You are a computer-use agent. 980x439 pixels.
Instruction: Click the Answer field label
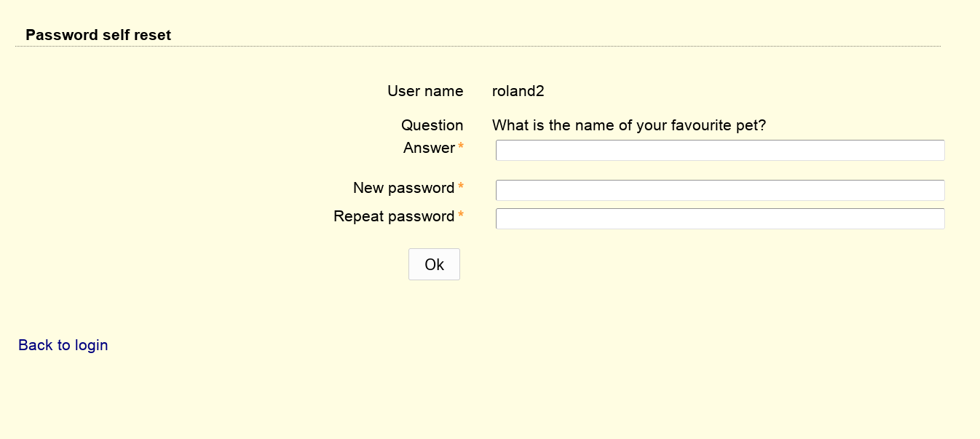pos(430,148)
